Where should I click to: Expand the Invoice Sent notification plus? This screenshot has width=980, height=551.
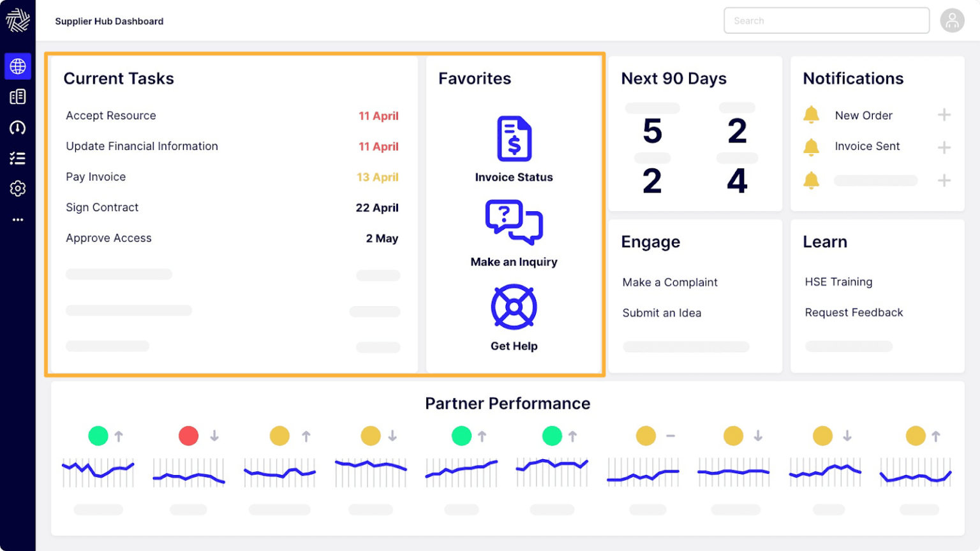[944, 147]
